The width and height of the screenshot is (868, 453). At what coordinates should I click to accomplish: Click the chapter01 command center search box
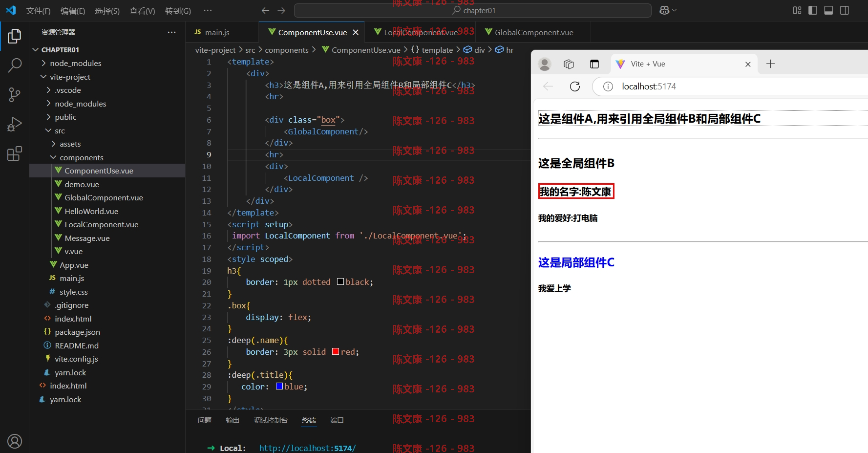473,10
